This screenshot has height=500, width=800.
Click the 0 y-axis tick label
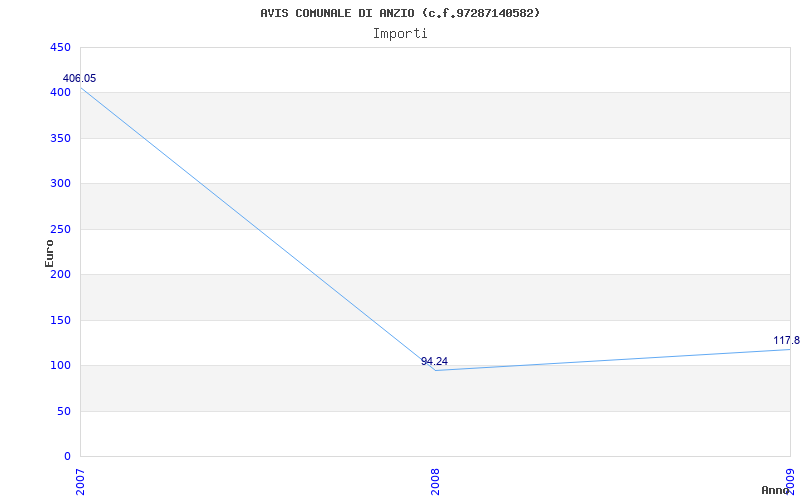(x=67, y=456)
